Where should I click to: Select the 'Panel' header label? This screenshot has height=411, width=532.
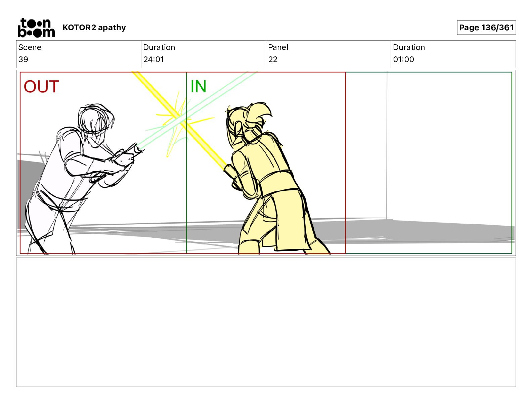[278, 47]
